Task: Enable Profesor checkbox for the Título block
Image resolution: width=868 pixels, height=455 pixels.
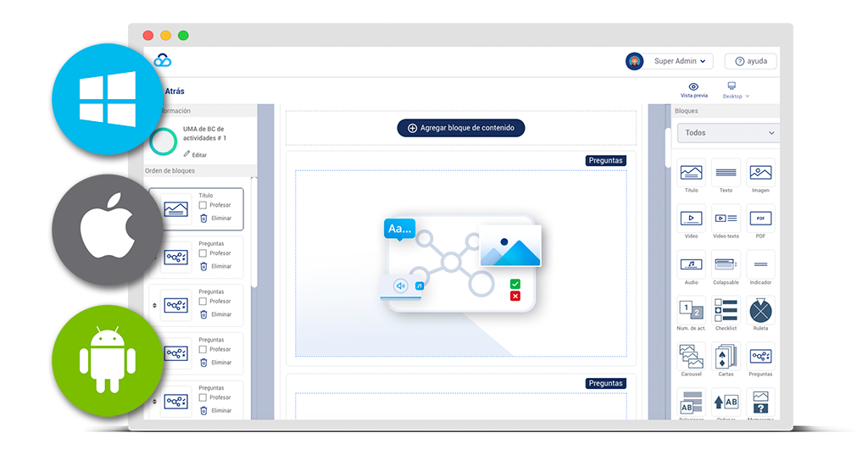Action: 203,205
